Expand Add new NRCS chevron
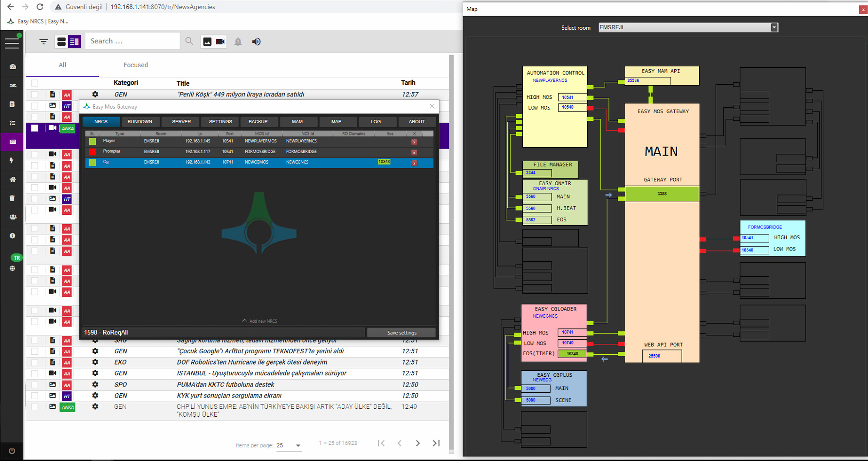The width and height of the screenshot is (868, 461). coord(244,321)
